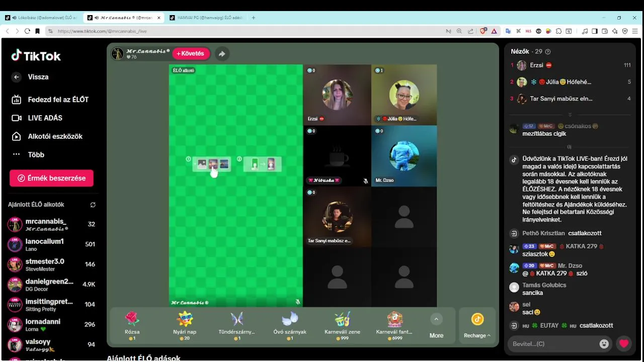Click the page zoom magnifier icon
Viewport: 644px width, 362px height.
tap(459, 31)
